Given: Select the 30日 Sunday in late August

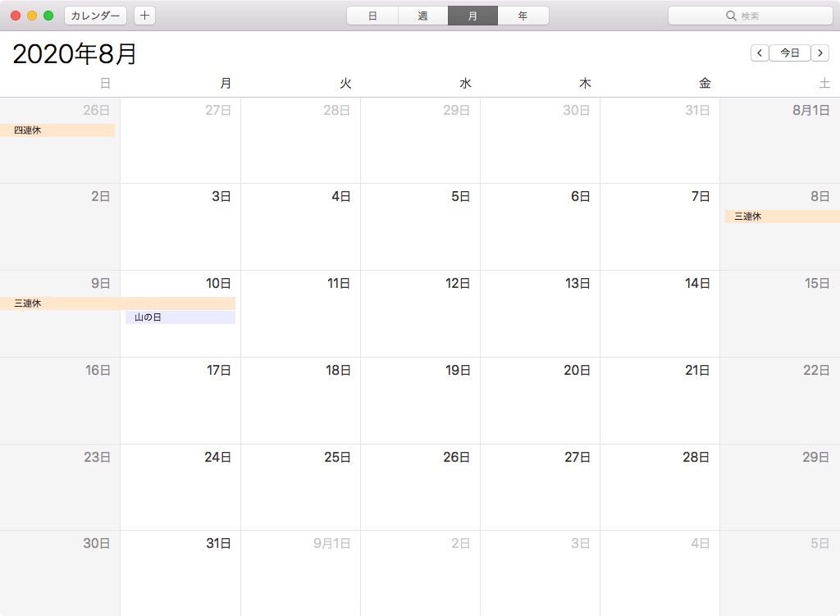Looking at the screenshot, I should (x=60, y=573).
